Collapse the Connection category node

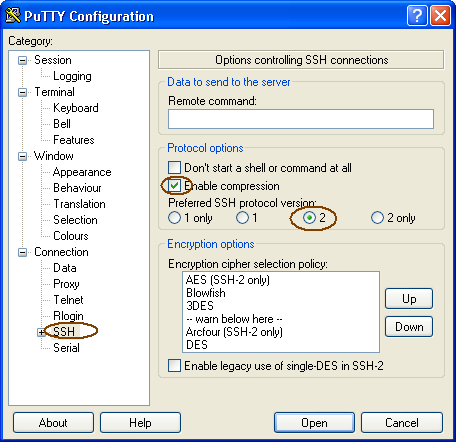tap(22, 252)
